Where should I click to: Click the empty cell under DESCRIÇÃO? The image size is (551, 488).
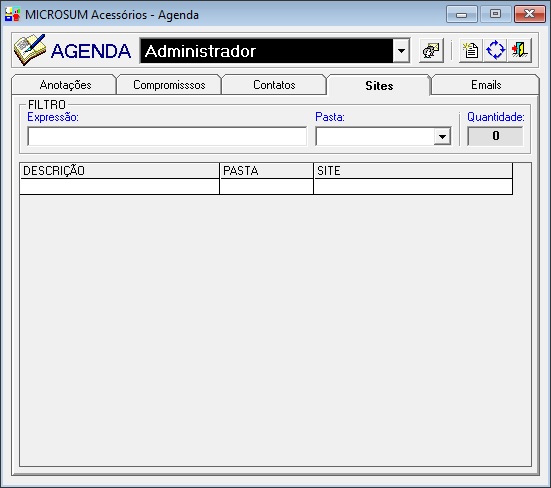119,187
